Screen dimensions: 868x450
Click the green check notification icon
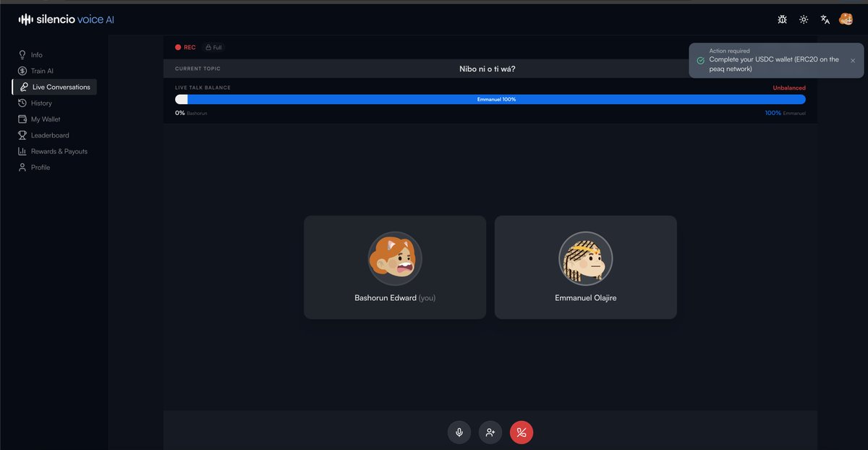[700, 61]
